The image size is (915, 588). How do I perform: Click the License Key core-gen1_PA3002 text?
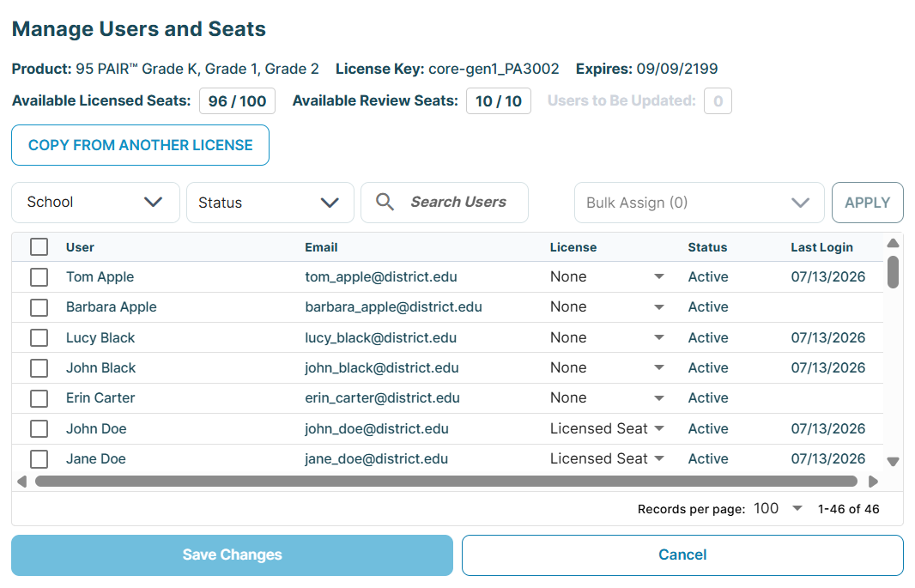click(447, 69)
